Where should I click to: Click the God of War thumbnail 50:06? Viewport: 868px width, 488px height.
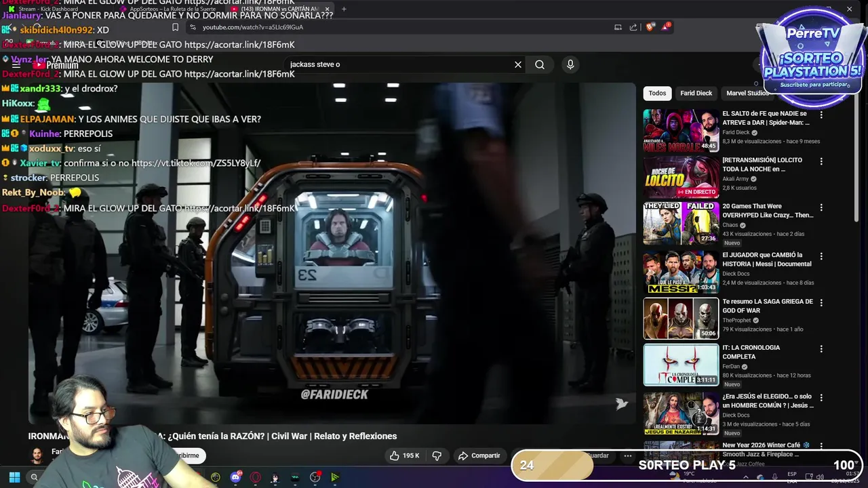pos(681,318)
